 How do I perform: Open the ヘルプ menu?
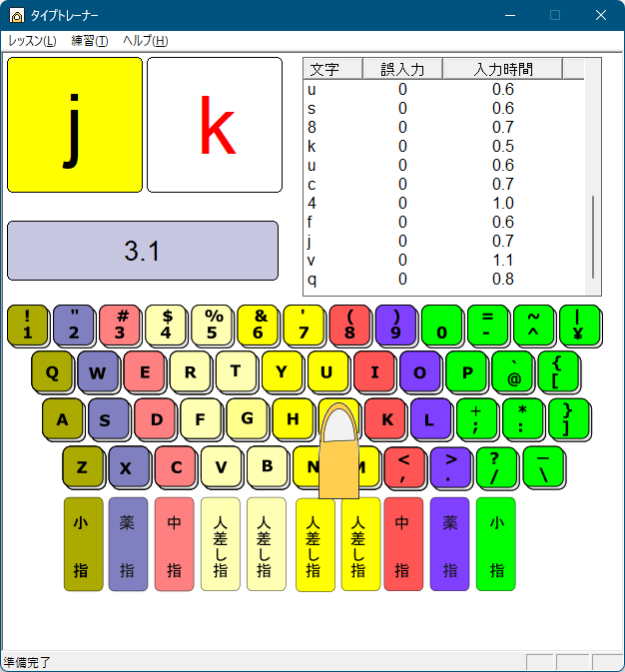[145, 41]
